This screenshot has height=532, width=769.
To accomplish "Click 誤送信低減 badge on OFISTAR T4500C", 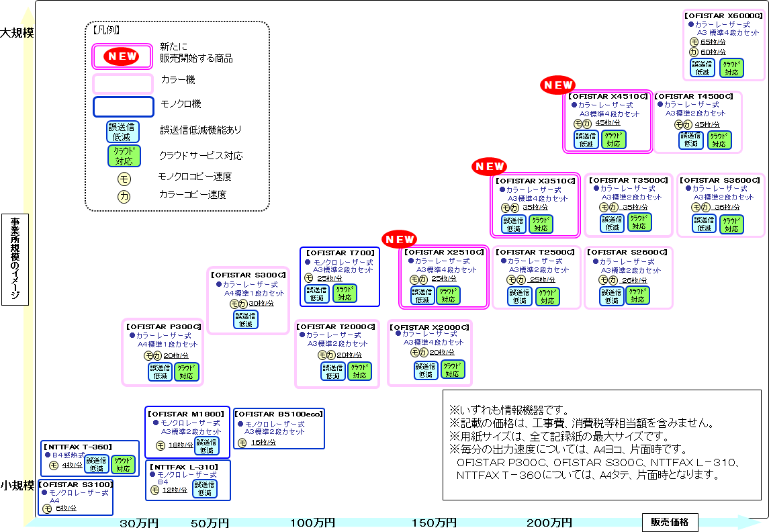I will pyautogui.click(x=691, y=140).
